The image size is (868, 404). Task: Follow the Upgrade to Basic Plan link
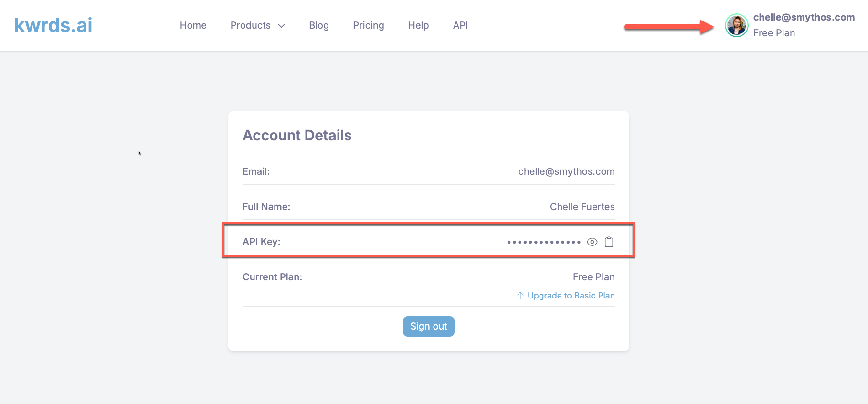click(571, 296)
